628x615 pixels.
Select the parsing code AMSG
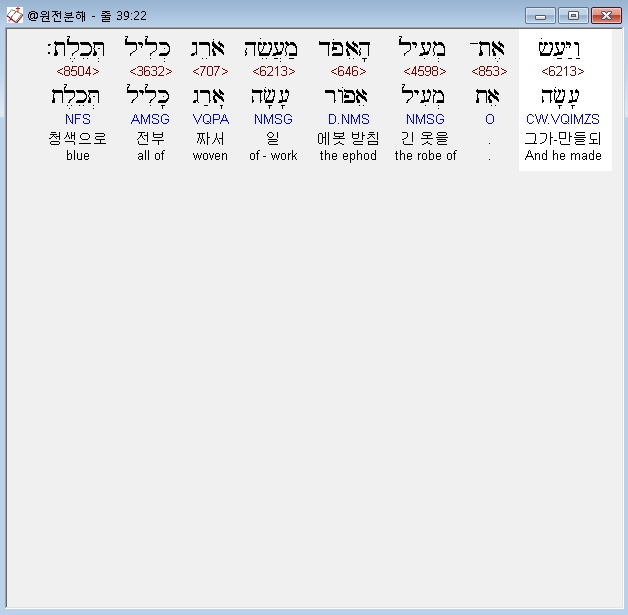(150, 119)
